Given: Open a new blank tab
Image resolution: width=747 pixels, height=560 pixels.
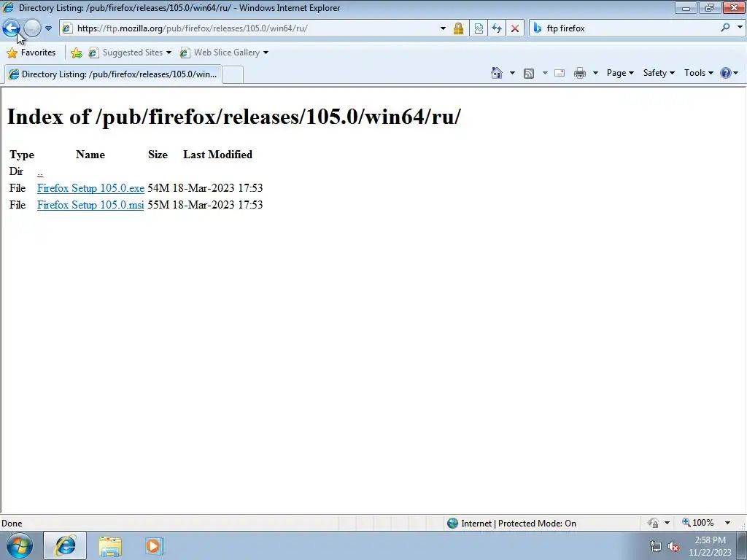Looking at the screenshot, I should [x=233, y=75].
